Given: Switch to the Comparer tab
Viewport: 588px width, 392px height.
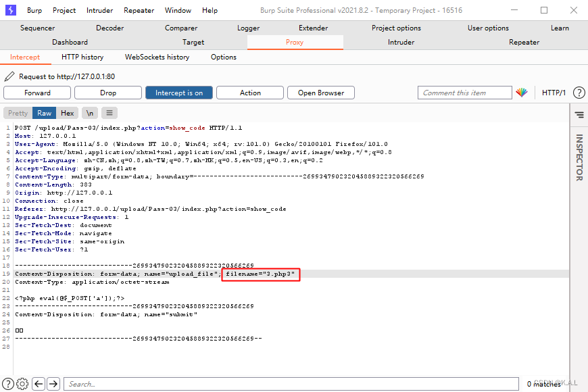Looking at the screenshot, I should [180, 28].
